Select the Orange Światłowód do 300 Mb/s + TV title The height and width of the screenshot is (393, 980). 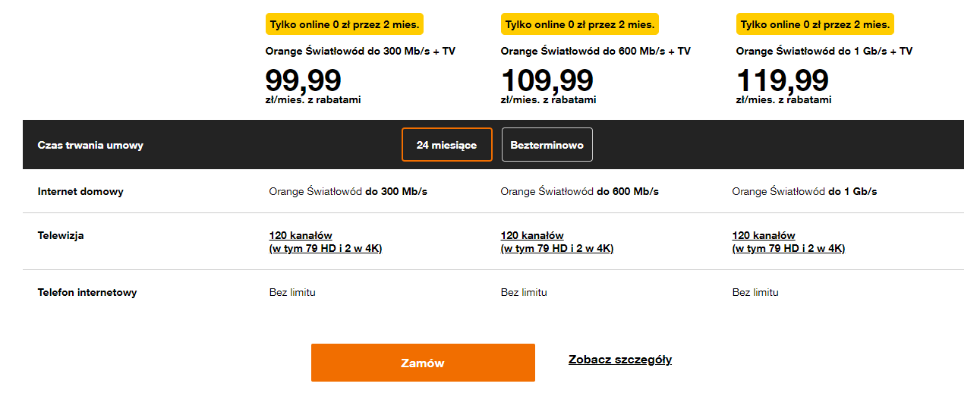pyautogui.click(x=361, y=52)
